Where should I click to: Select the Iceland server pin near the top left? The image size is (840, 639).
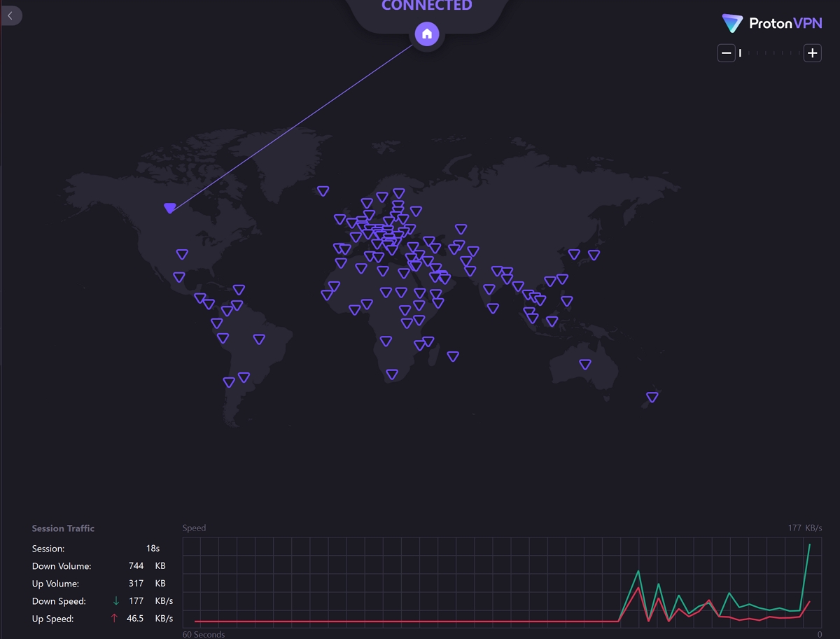pos(323,190)
